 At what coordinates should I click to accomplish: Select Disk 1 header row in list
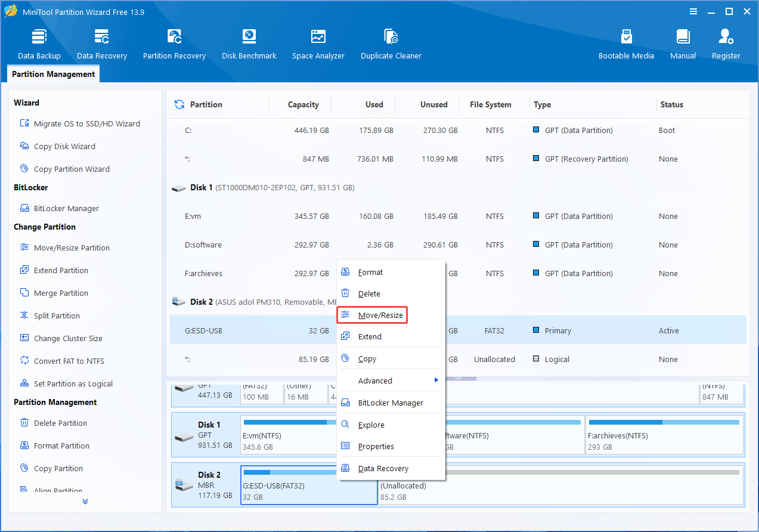458,188
